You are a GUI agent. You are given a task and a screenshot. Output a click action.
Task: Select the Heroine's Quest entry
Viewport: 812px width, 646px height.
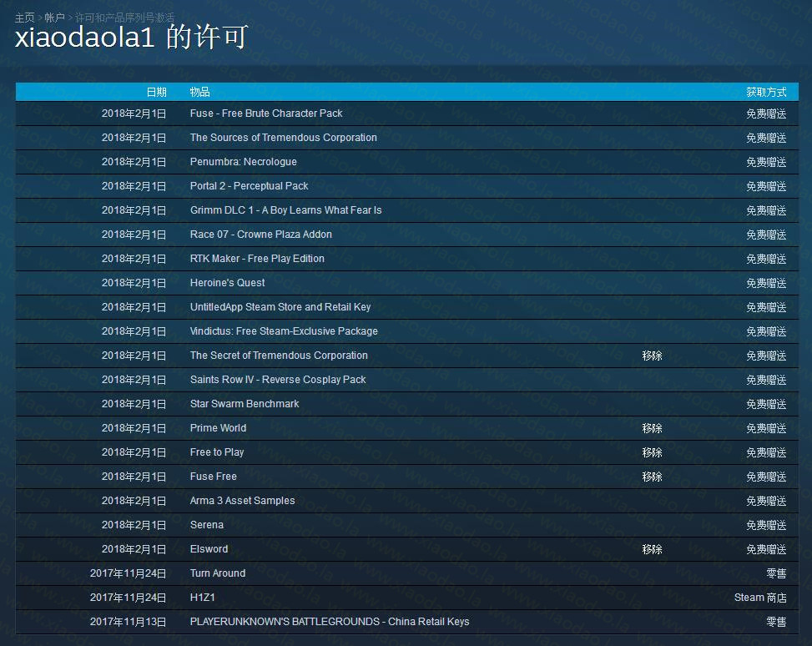227,283
